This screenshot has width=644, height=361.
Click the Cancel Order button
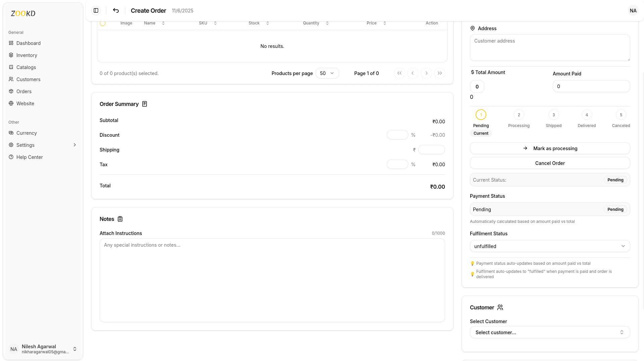(549, 163)
